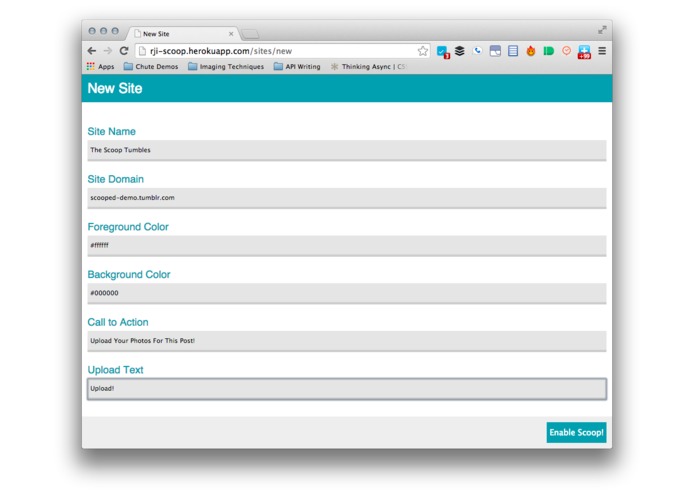
Task: Click the orange flame extension icon
Action: (531, 51)
